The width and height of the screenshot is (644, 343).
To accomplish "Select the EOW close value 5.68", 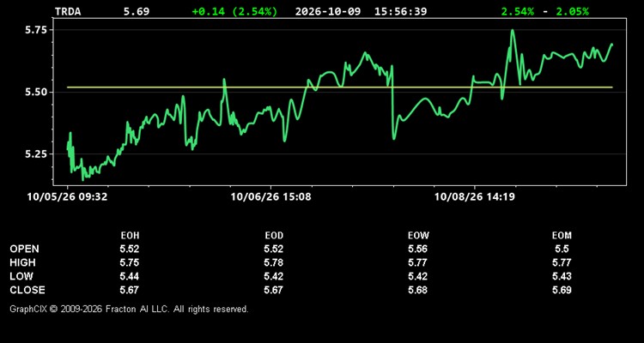I will coord(417,290).
